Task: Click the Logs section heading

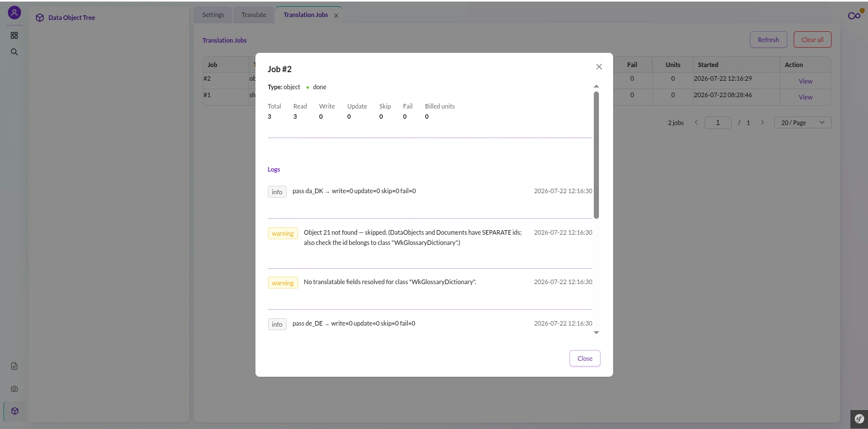Action: pos(274,169)
